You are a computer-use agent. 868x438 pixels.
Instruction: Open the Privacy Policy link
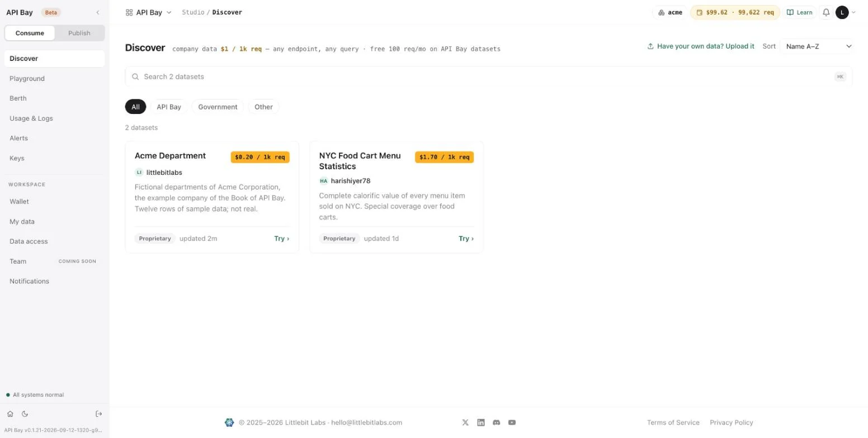tap(732, 422)
